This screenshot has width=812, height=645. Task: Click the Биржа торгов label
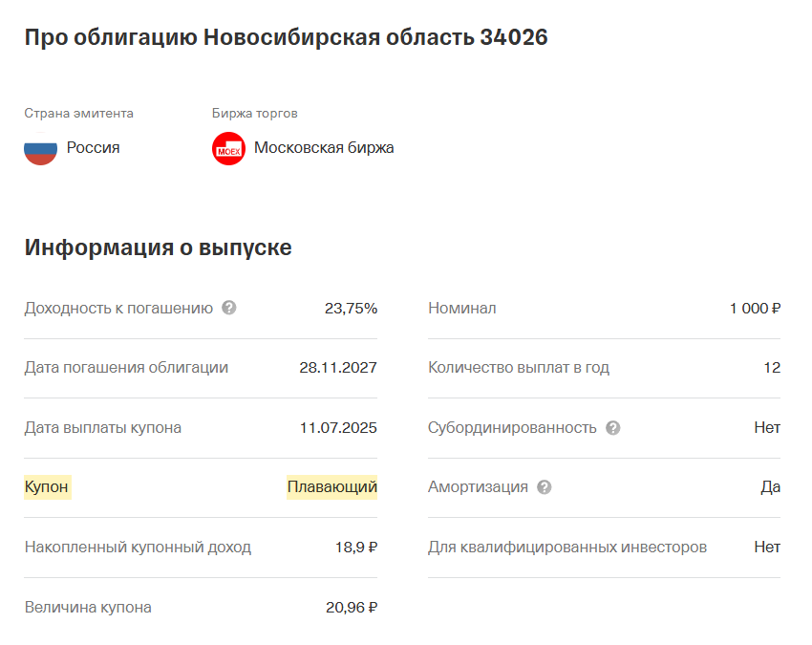(x=255, y=113)
